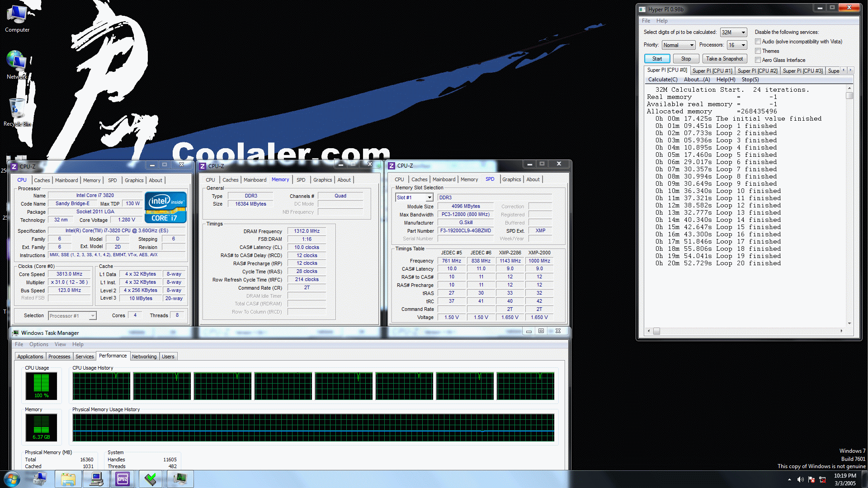The height and width of the screenshot is (488, 868).
Task: Click the Part Number field F3-19200CL9-4GBZMD
Action: pos(466,231)
